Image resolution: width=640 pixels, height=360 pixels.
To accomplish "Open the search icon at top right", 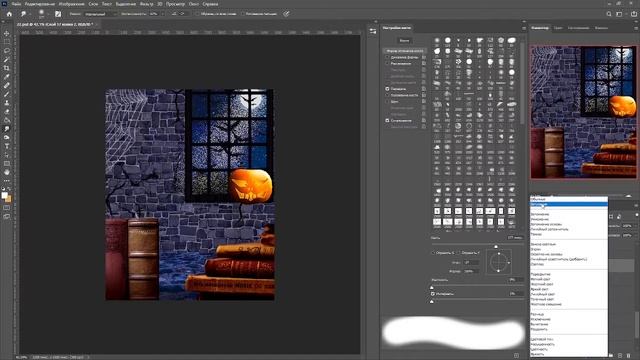I will [x=609, y=14].
